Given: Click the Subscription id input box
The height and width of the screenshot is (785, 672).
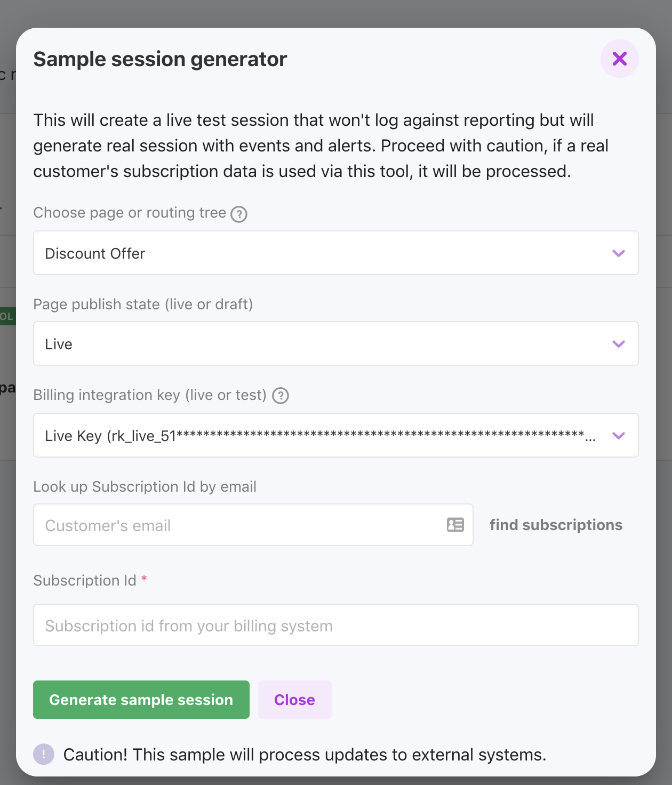Looking at the screenshot, I should click(x=335, y=626).
